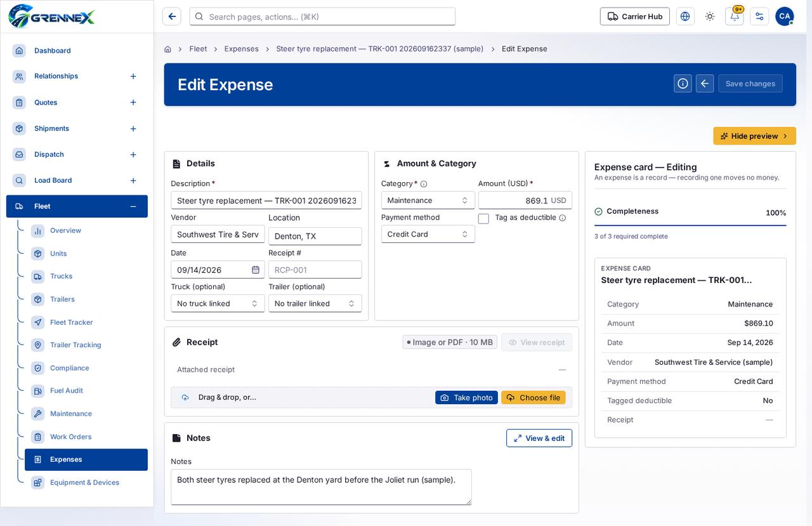
Task: Collapse the Fleet menu section
Action: [133, 206]
